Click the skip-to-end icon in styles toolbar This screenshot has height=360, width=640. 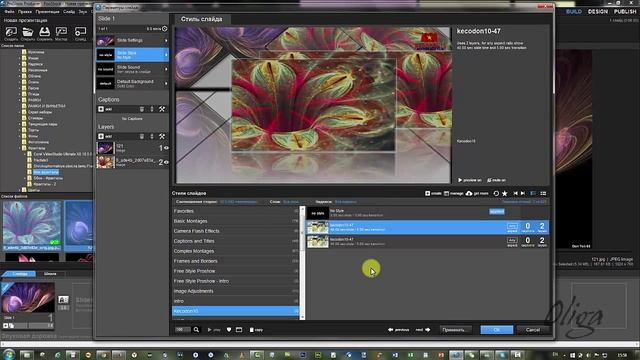(x=523, y=193)
